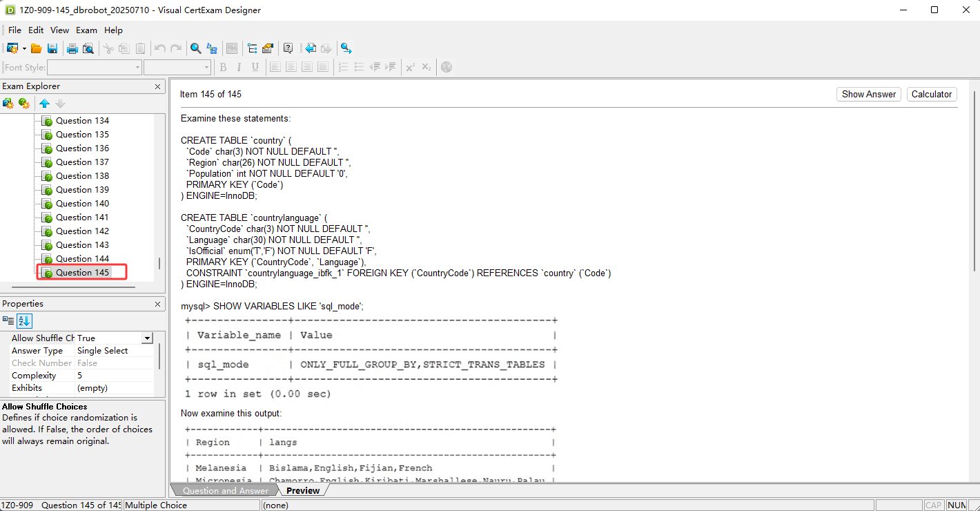Apply subscript formatting
The width and height of the screenshot is (980, 511).
tap(427, 67)
